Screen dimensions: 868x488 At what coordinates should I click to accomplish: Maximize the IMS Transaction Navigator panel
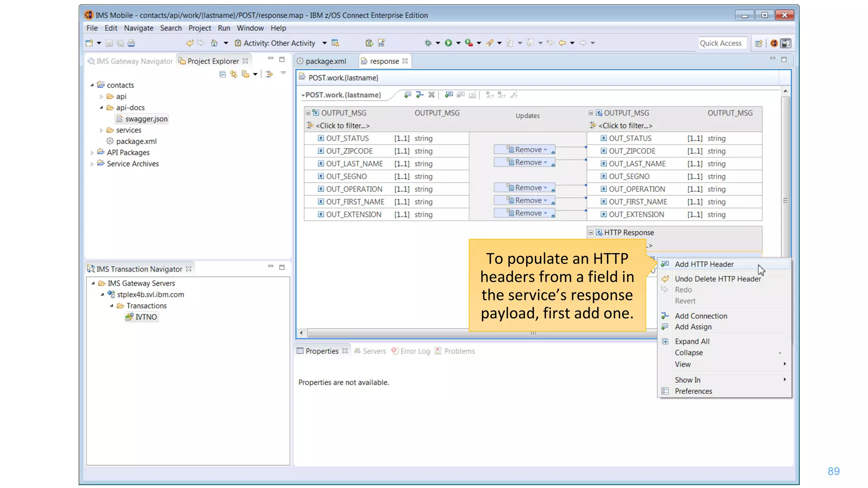[282, 267]
